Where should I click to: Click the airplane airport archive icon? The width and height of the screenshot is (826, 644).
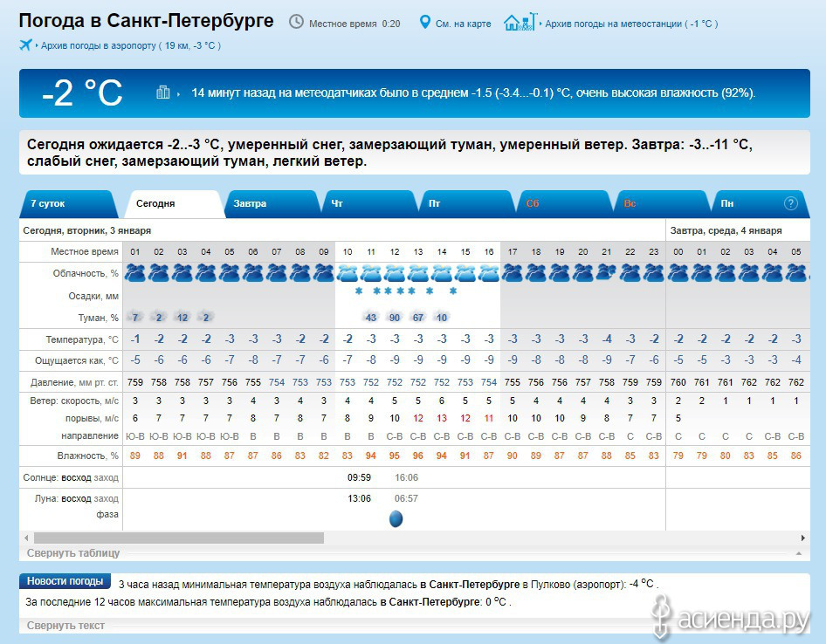(25, 45)
